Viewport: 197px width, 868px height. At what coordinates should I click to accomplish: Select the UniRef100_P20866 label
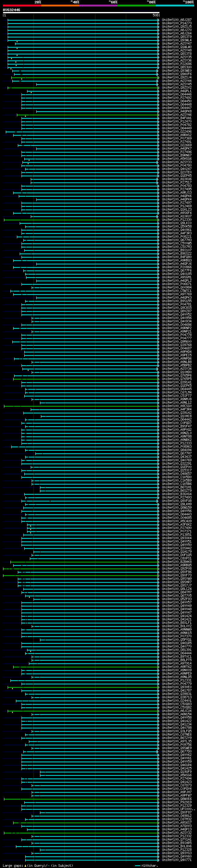click(176, 267)
